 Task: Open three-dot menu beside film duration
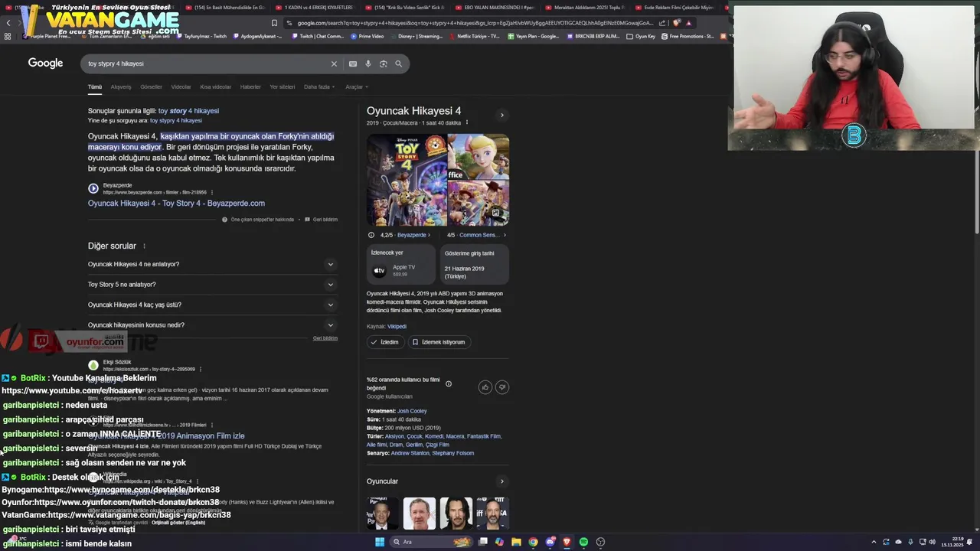(467, 122)
